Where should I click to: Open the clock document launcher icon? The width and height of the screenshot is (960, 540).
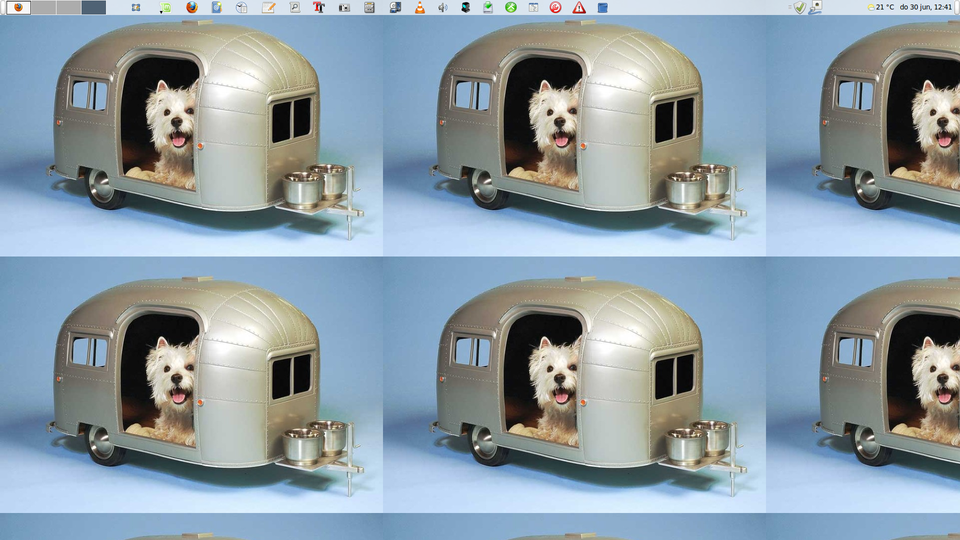(242, 7)
